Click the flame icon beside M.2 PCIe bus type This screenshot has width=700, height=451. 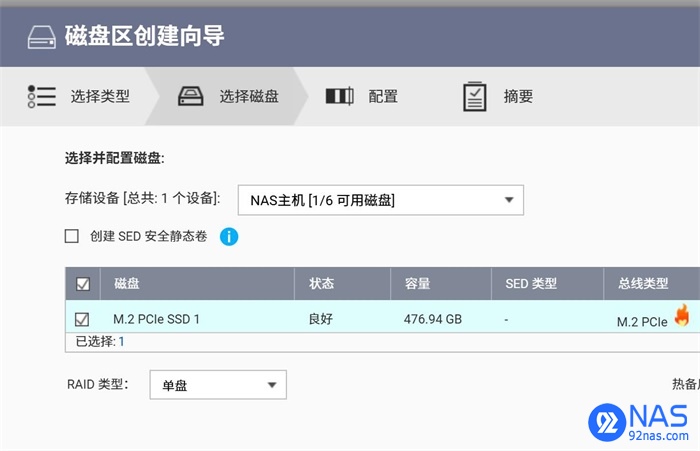[x=682, y=315]
